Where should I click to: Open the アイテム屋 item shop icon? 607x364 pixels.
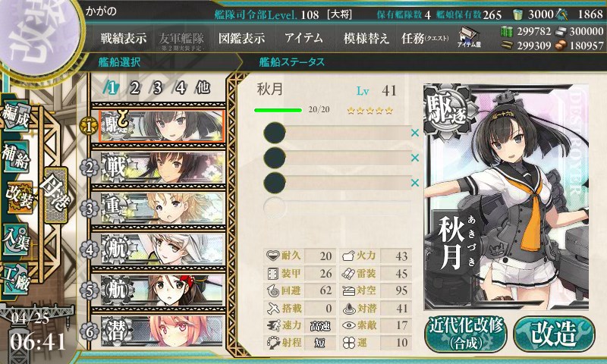tap(468, 37)
